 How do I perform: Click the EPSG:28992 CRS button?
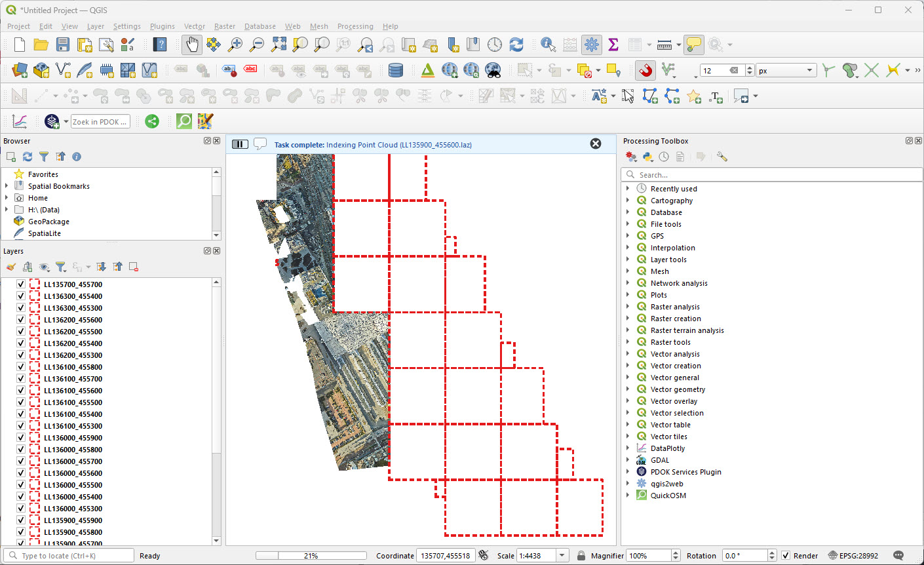(x=853, y=556)
